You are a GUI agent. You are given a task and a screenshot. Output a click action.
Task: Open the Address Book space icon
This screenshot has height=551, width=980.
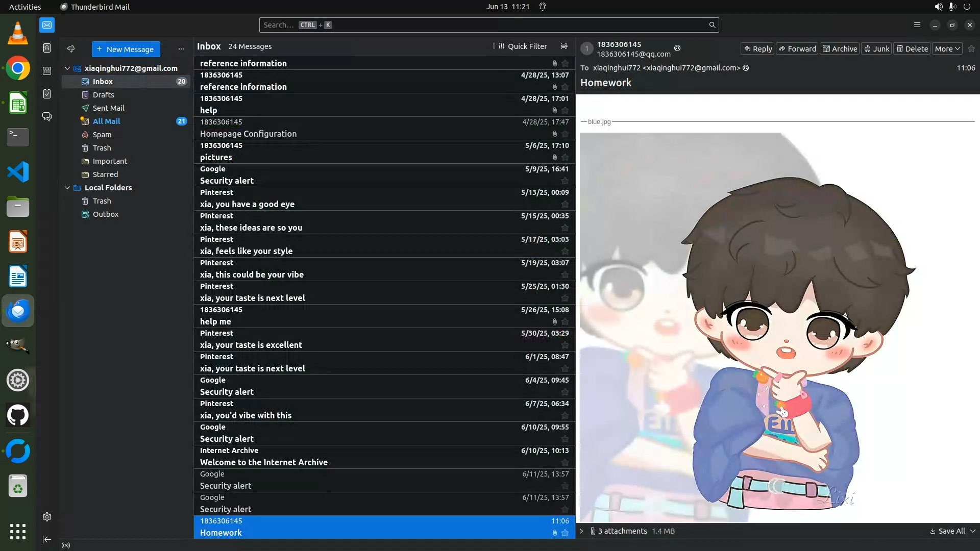click(47, 48)
